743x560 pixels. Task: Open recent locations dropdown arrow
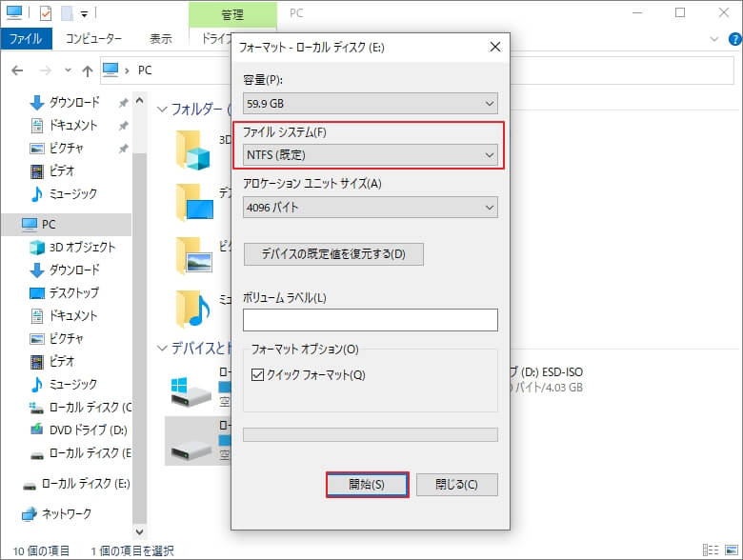click(69, 70)
